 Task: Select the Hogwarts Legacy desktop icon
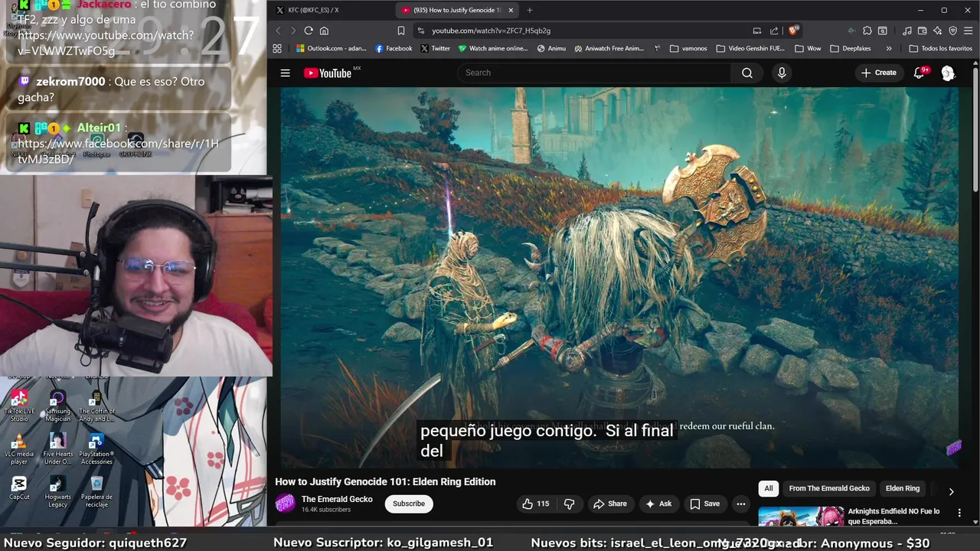[x=57, y=491]
